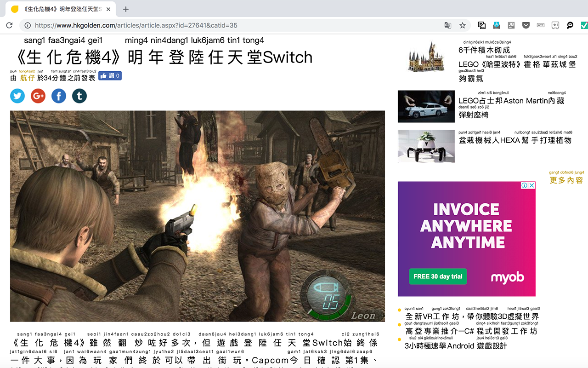Click the WTF extension icon
Viewport: 588px width, 368px height.
click(541, 26)
